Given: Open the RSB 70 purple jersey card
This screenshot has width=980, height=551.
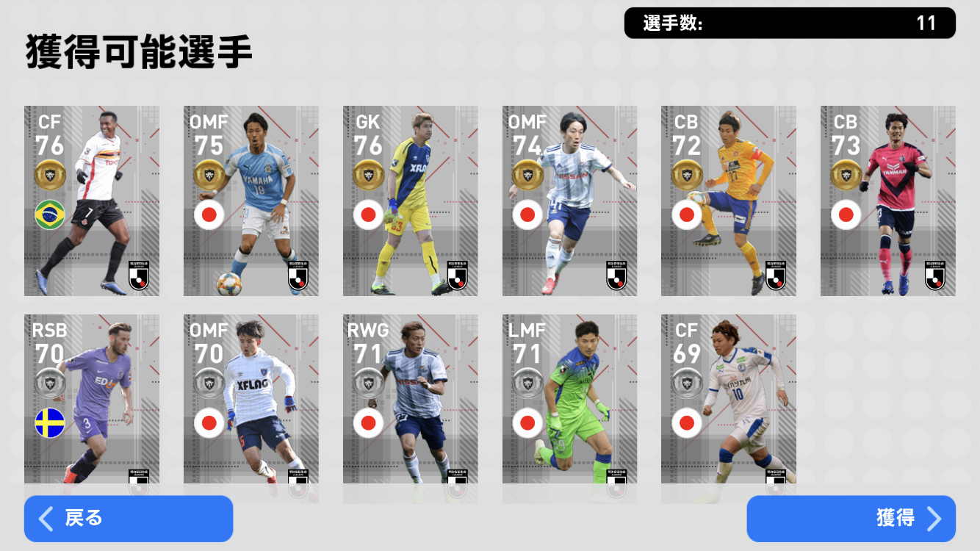Looking at the screenshot, I should click(x=92, y=408).
